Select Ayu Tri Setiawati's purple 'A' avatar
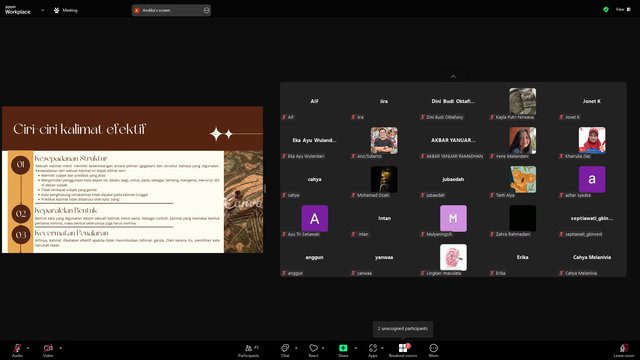This screenshot has width=640, height=360. point(314,218)
